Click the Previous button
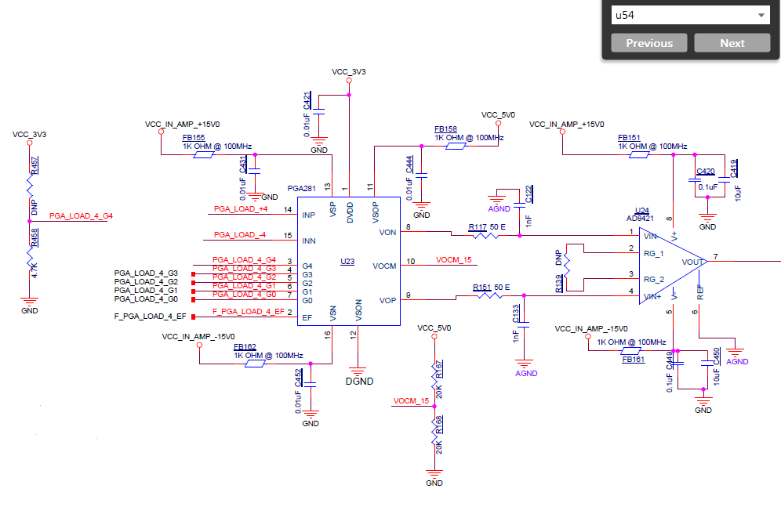The width and height of the screenshot is (781, 532). pyautogui.click(x=648, y=42)
